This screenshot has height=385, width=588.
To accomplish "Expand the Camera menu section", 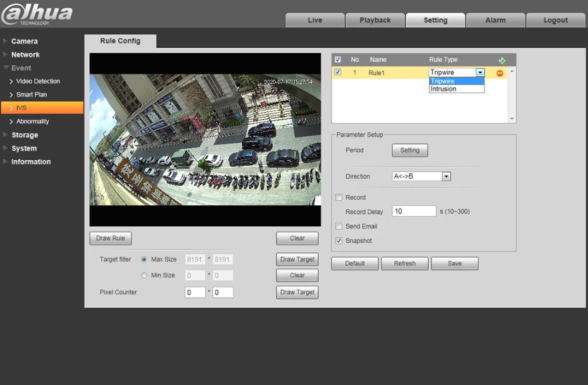I will click(x=24, y=41).
